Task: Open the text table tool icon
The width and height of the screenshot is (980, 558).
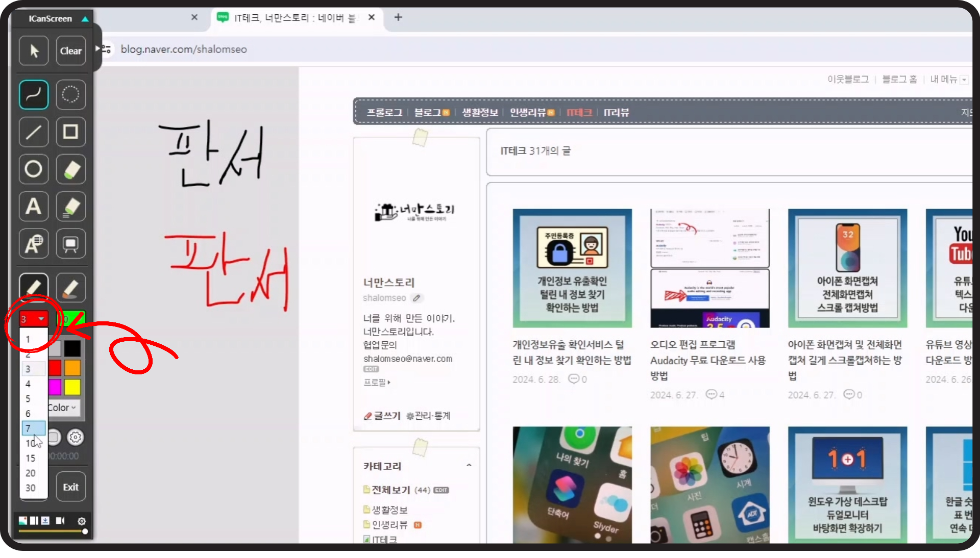Action: point(34,244)
